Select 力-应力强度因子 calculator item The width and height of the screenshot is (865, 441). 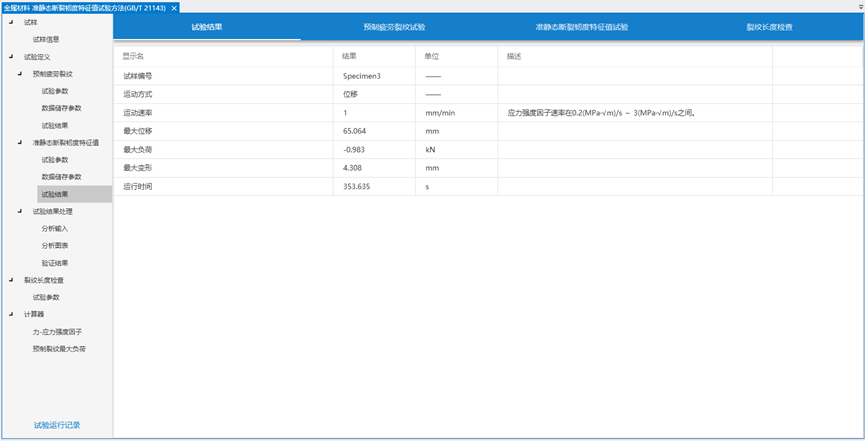(57, 331)
